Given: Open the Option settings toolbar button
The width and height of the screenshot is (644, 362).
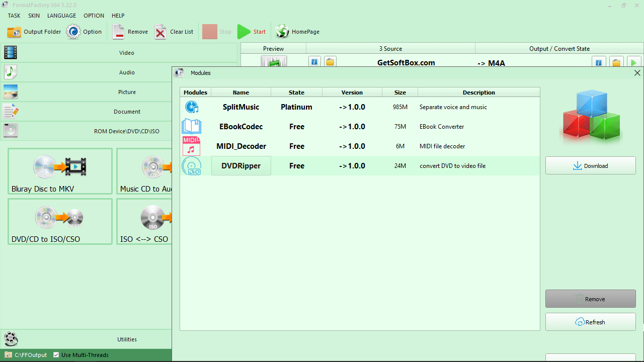Looking at the screenshot, I should 84,32.
